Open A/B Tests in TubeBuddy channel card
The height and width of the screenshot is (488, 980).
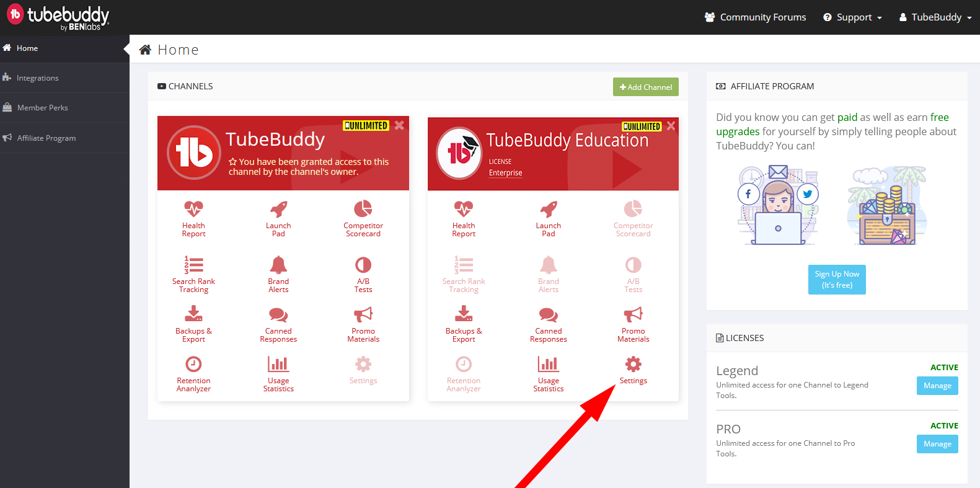(363, 275)
